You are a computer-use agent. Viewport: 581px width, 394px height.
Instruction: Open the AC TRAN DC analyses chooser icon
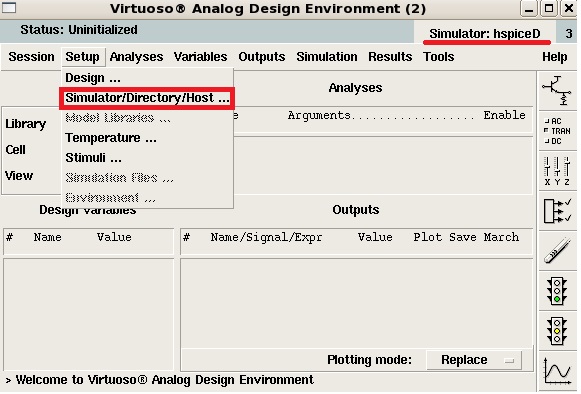click(x=557, y=131)
